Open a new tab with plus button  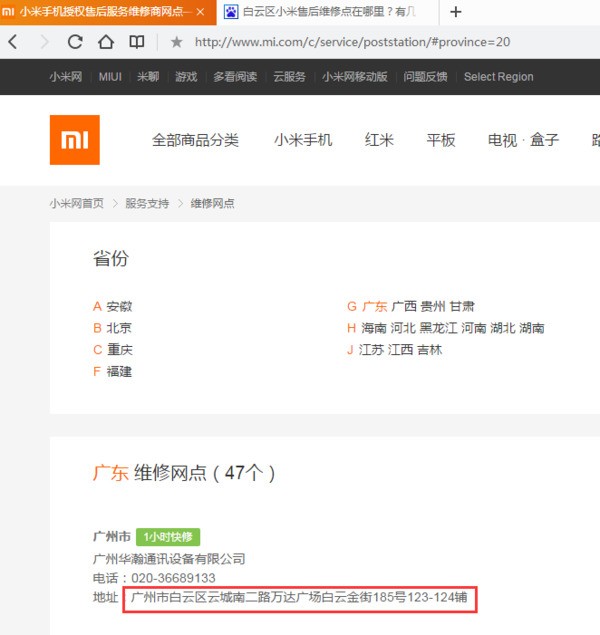456,12
